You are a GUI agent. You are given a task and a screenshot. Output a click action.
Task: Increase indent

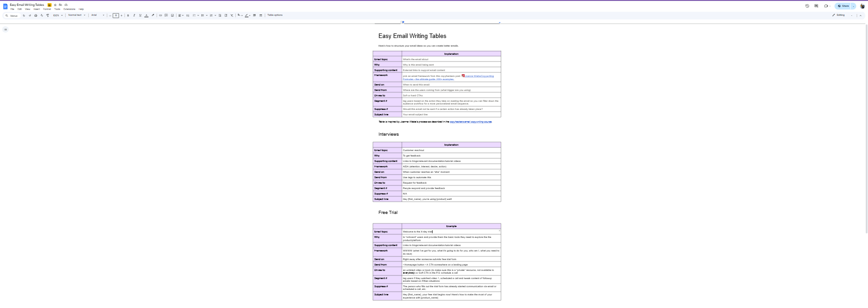[x=226, y=15]
